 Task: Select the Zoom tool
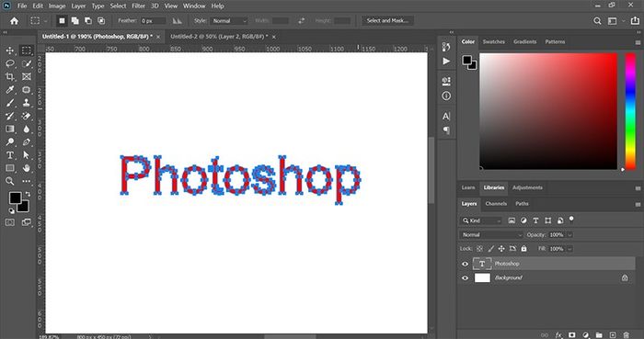tap(10, 181)
